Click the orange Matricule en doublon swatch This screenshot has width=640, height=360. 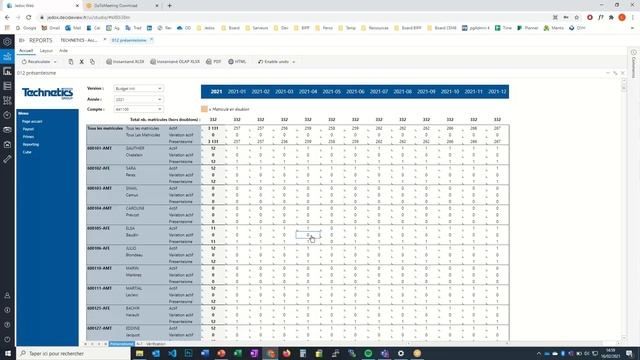click(204, 109)
